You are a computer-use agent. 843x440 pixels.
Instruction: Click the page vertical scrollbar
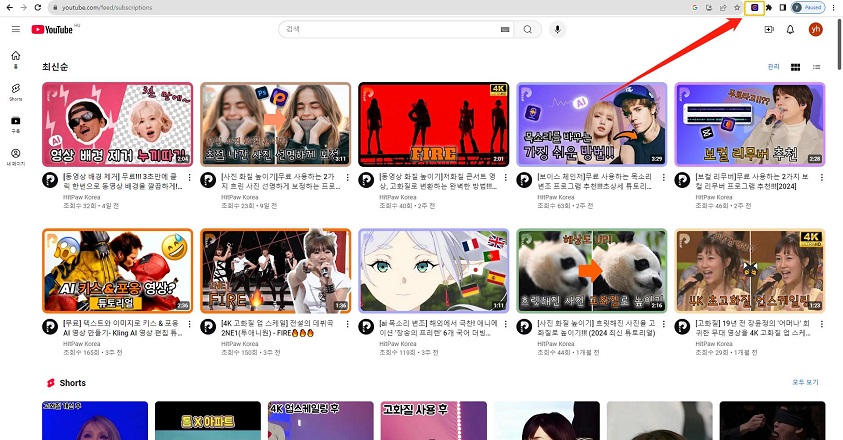click(839, 44)
